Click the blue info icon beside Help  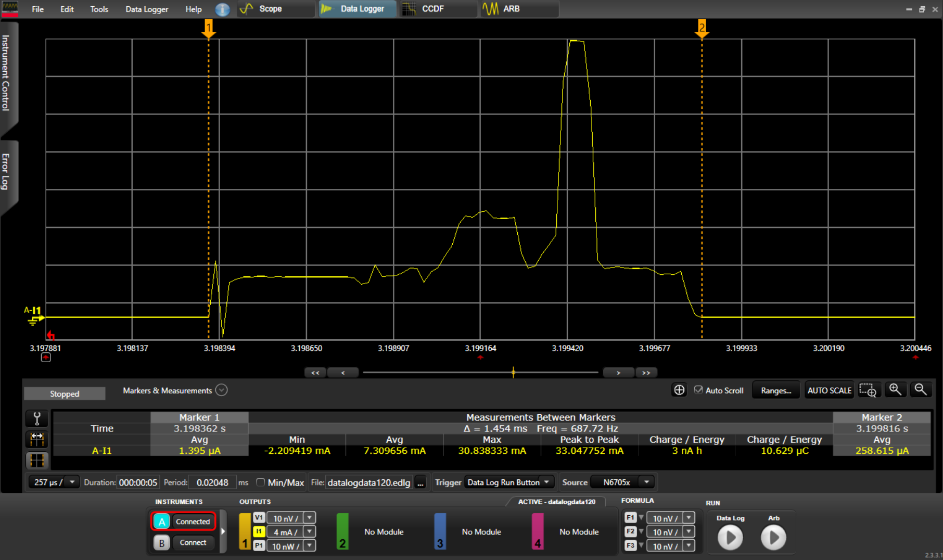click(x=222, y=9)
